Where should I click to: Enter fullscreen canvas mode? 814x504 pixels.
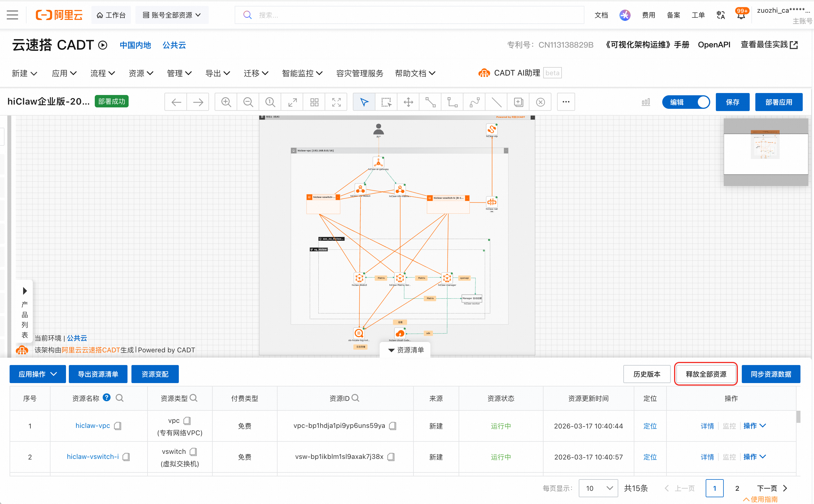336,102
